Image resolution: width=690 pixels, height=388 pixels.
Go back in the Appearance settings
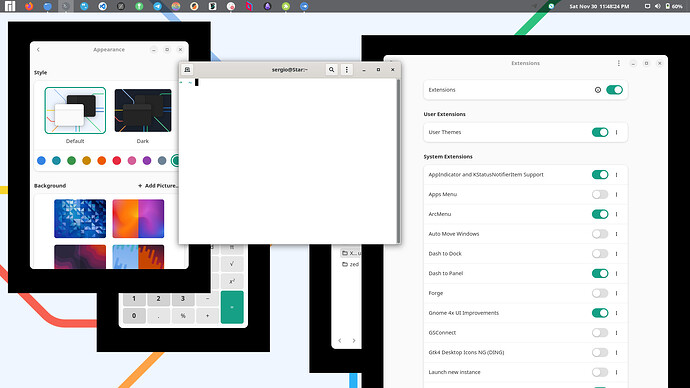pos(38,50)
